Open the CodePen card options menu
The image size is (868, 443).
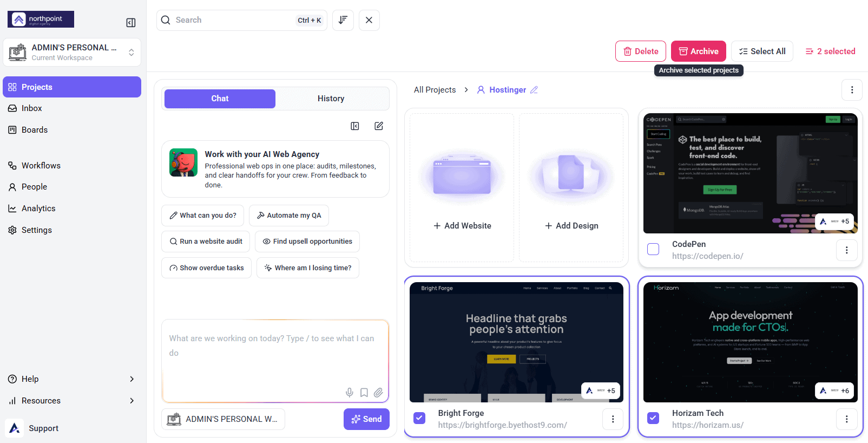pos(847,250)
